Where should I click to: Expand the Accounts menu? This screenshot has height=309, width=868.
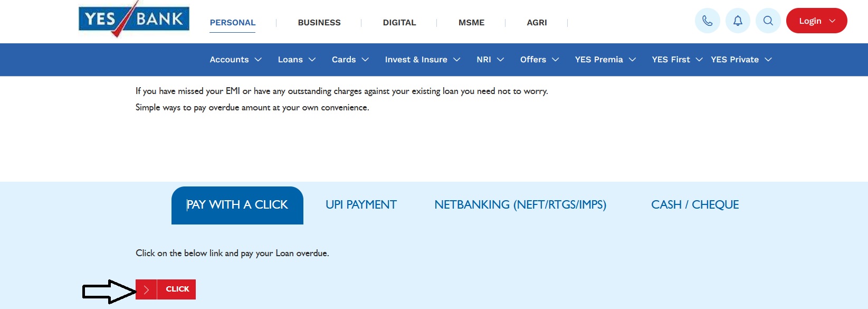(x=235, y=60)
